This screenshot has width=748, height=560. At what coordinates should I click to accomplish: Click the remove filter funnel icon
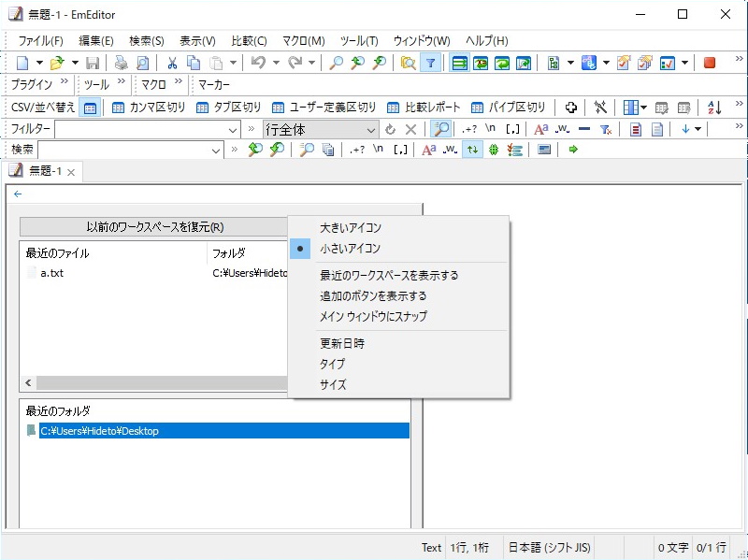(606, 129)
